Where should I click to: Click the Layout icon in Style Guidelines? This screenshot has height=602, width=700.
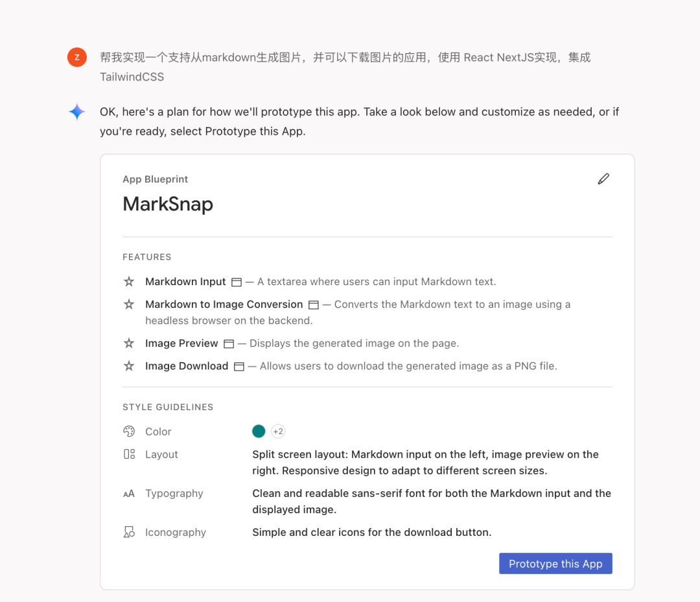128,454
